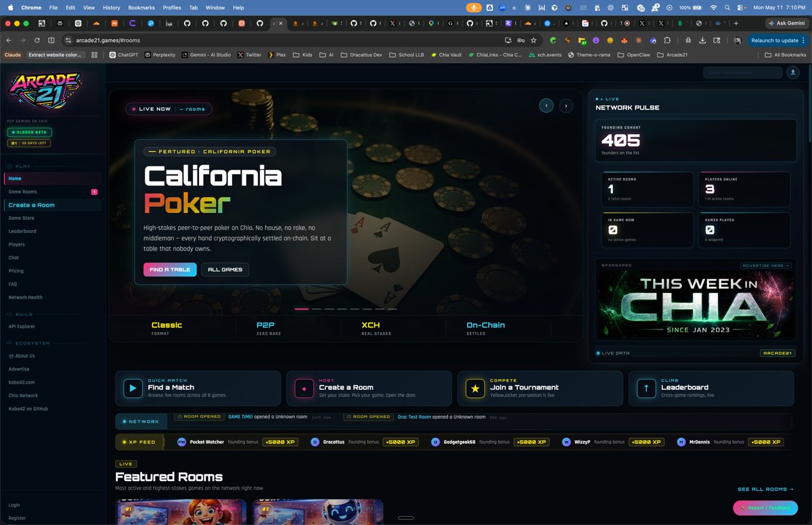Open macOS Wi-Fi status icon
812x525 pixels.
pyautogui.click(x=713, y=7)
